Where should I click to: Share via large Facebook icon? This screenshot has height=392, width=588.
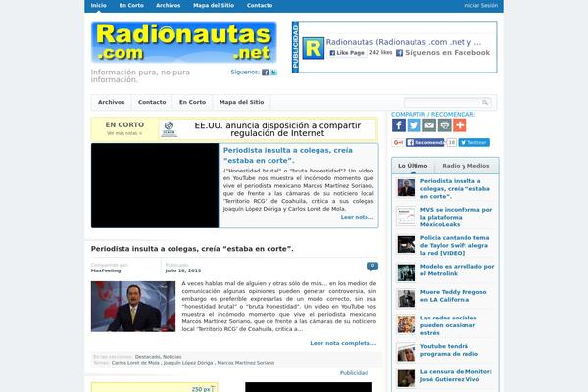tap(399, 125)
